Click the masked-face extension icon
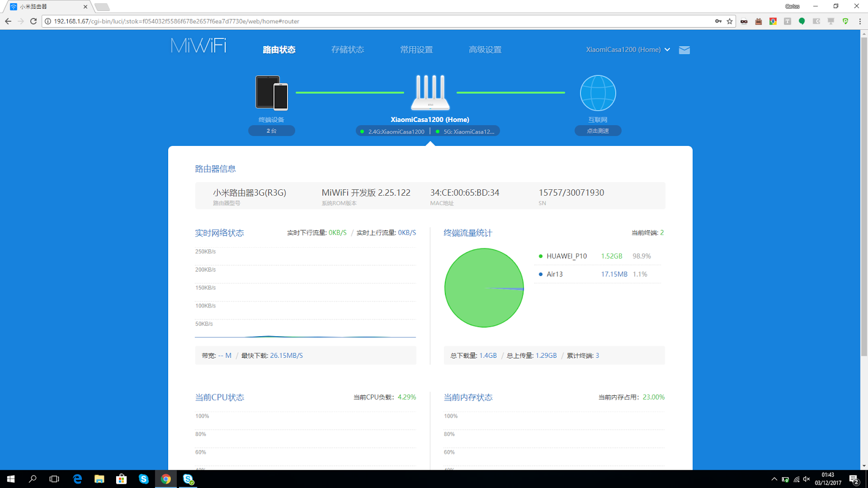The image size is (868, 488). pos(744,21)
